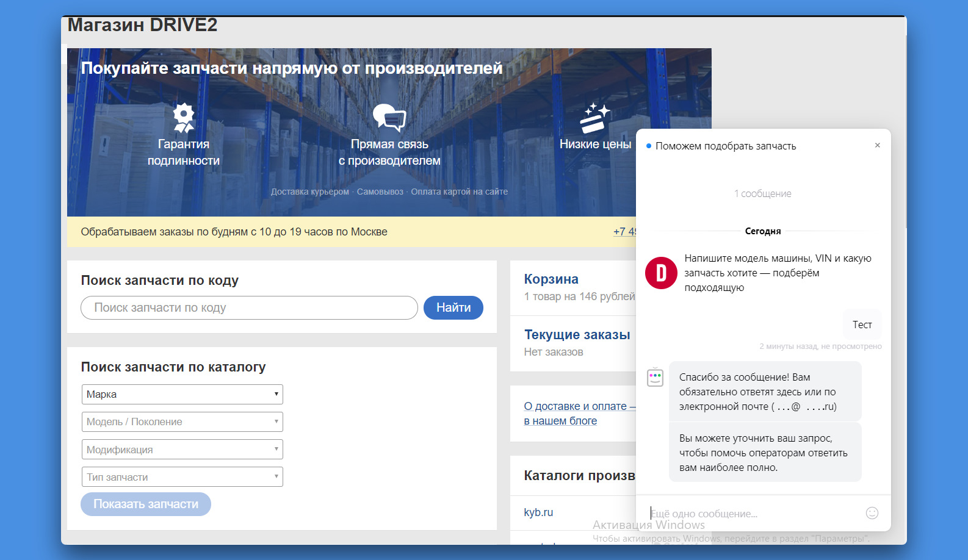
Task: Click the direct manufacturer contact chat-bubbles icon
Action: tap(389, 118)
